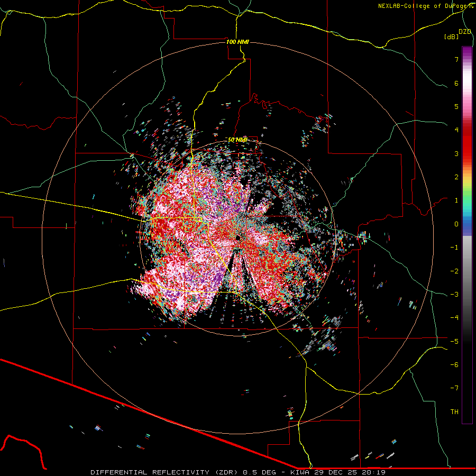Viewport: 476px width, 476px height.
Task: Click the TH label on the color legend
Action: 454,411
